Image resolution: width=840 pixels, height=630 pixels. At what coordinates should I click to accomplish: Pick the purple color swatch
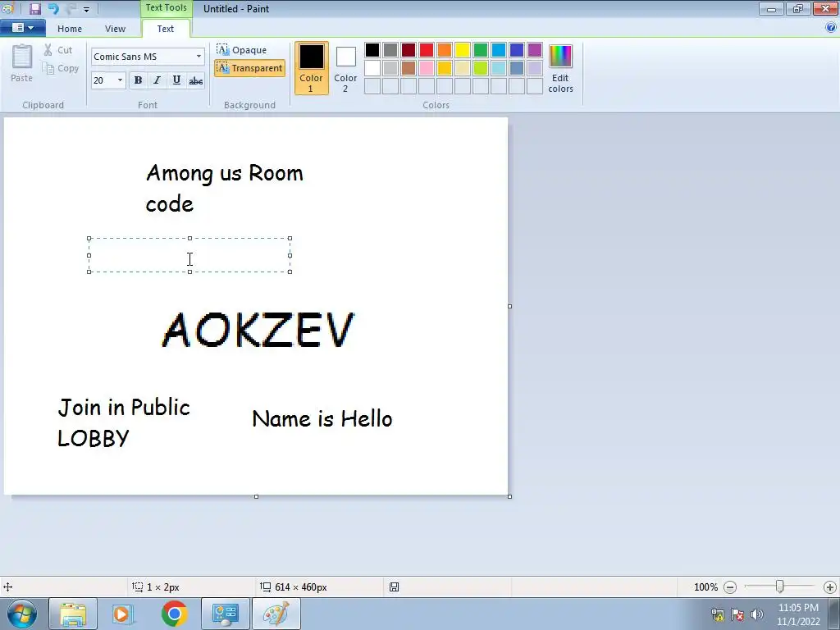535,50
